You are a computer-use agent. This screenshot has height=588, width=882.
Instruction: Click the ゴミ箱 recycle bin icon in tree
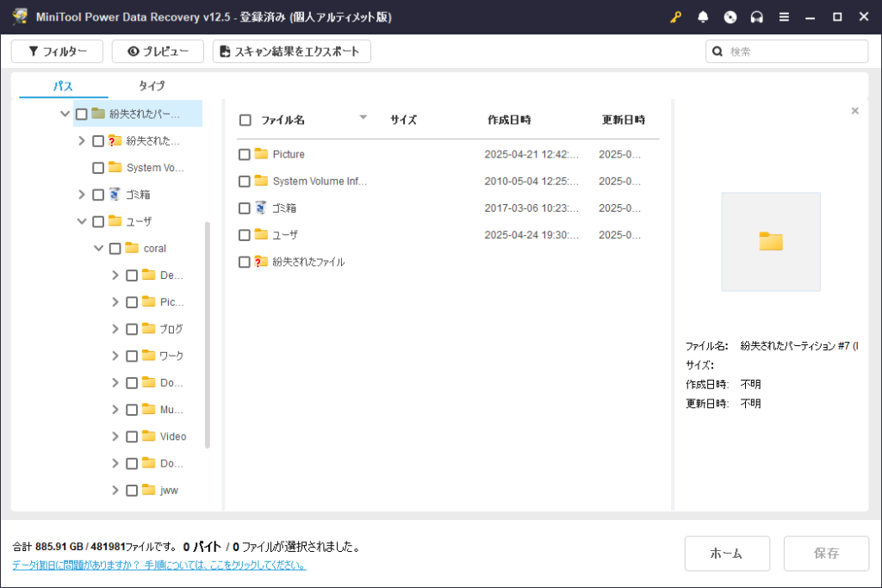tap(115, 194)
